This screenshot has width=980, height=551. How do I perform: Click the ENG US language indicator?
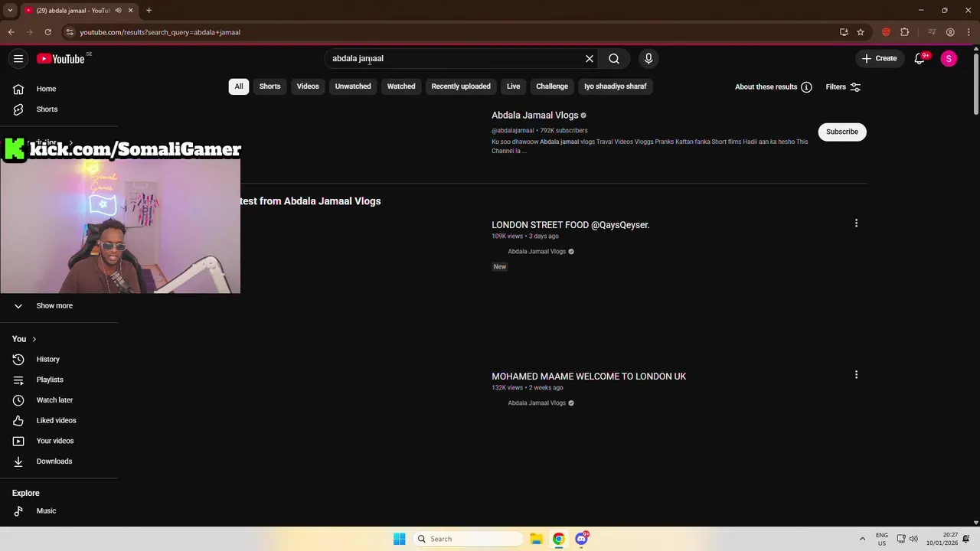pyautogui.click(x=882, y=539)
